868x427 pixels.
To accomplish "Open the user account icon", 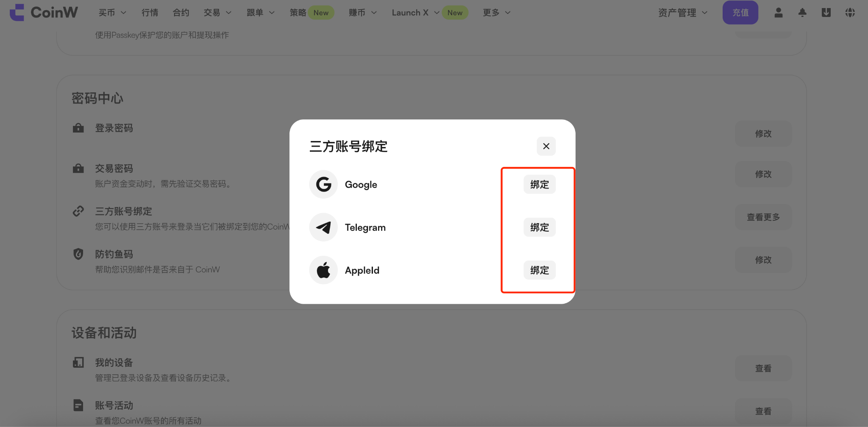I will click(779, 13).
